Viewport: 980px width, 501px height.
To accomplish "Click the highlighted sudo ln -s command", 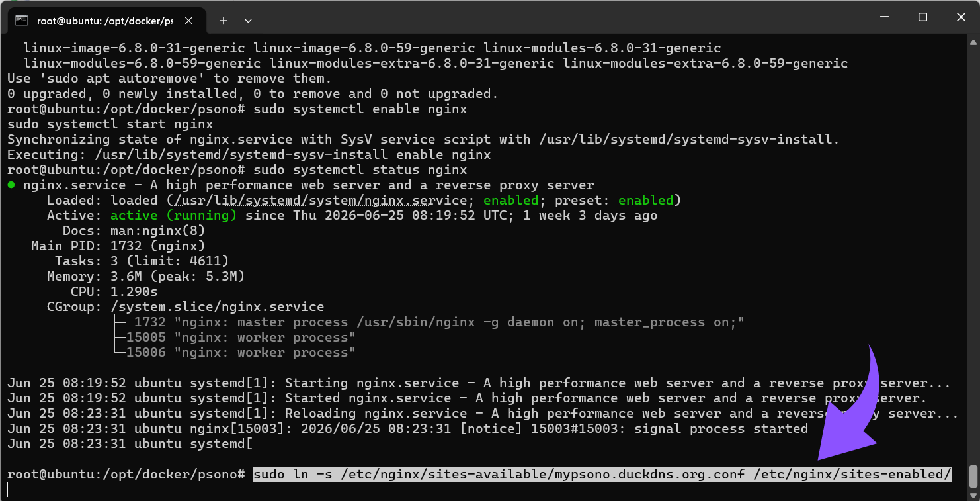I will (602, 474).
